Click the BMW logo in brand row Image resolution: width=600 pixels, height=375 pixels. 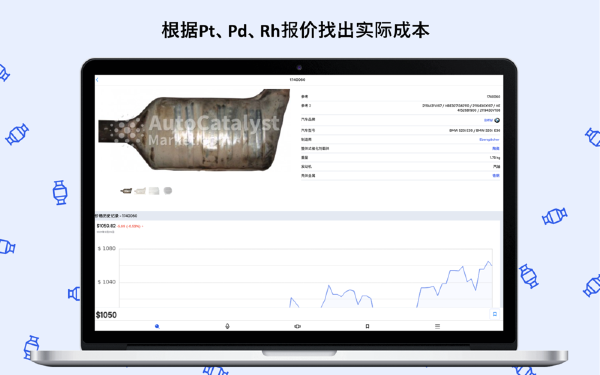[497, 120]
